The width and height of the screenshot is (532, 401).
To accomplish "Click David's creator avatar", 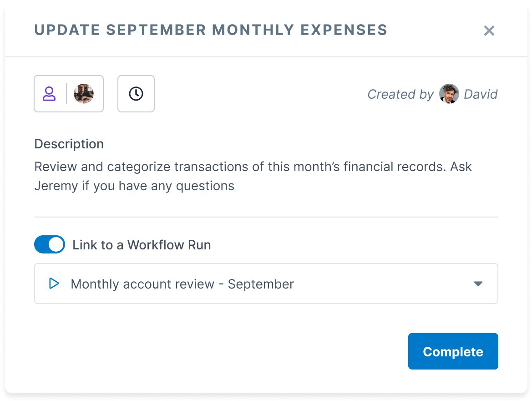I will click(449, 94).
